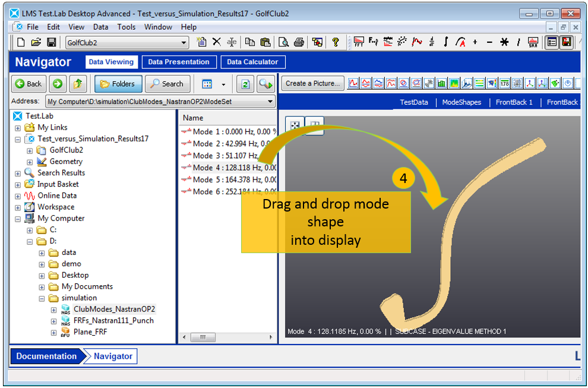Toggle the Folders pane button
Screen dimensions: 588x388
click(118, 84)
